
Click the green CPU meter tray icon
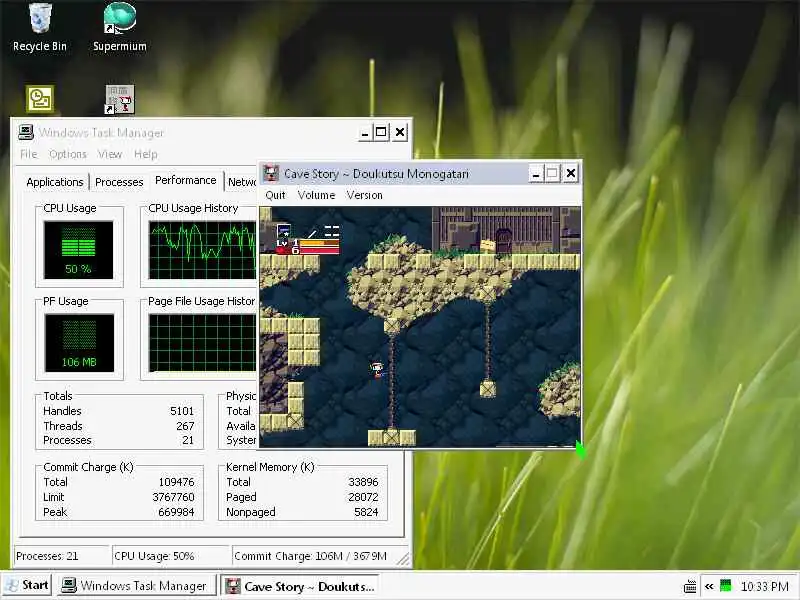[725, 585]
